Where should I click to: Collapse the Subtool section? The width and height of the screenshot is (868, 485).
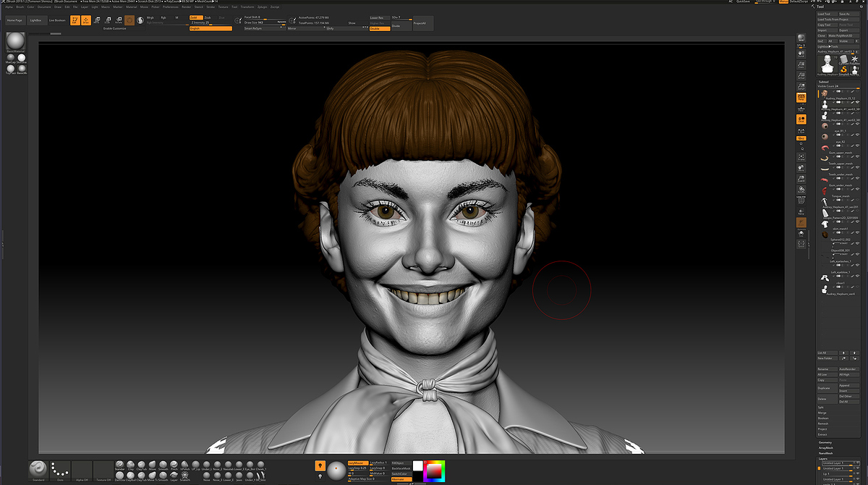[x=824, y=81]
